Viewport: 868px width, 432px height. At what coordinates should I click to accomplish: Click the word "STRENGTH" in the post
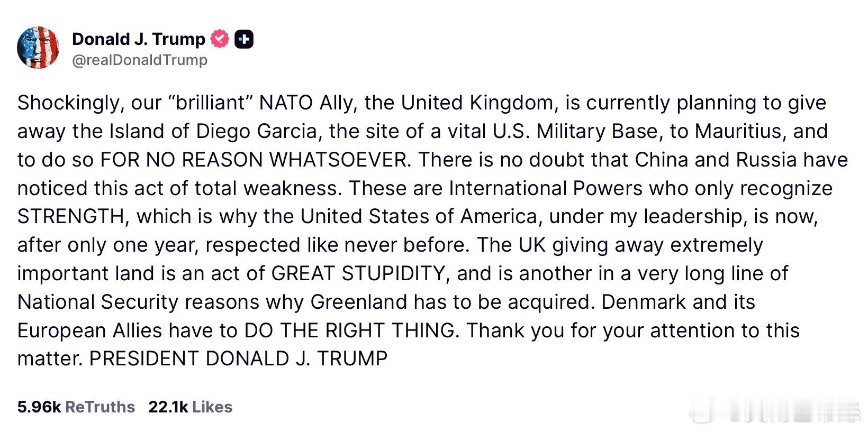[x=70, y=217]
